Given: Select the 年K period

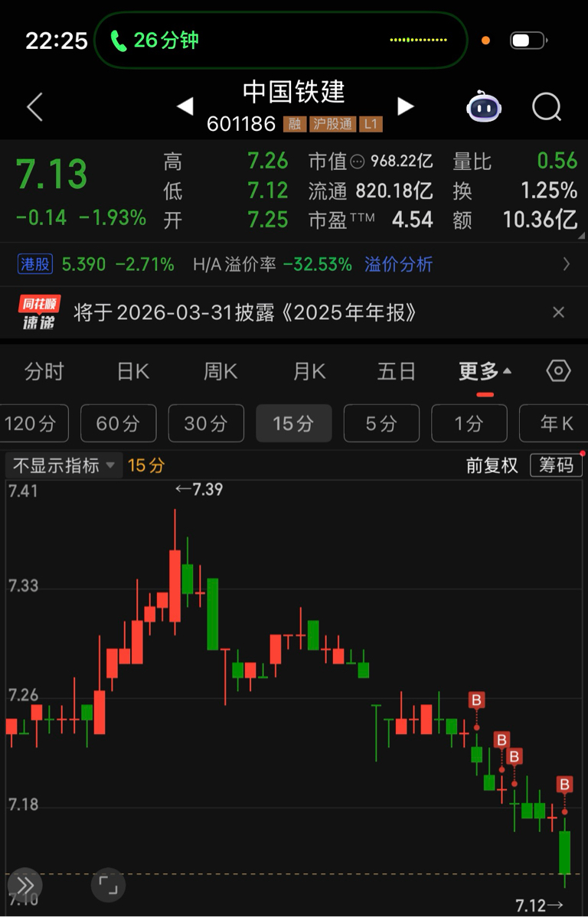Looking at the screenshot, I should click(554, 423).
